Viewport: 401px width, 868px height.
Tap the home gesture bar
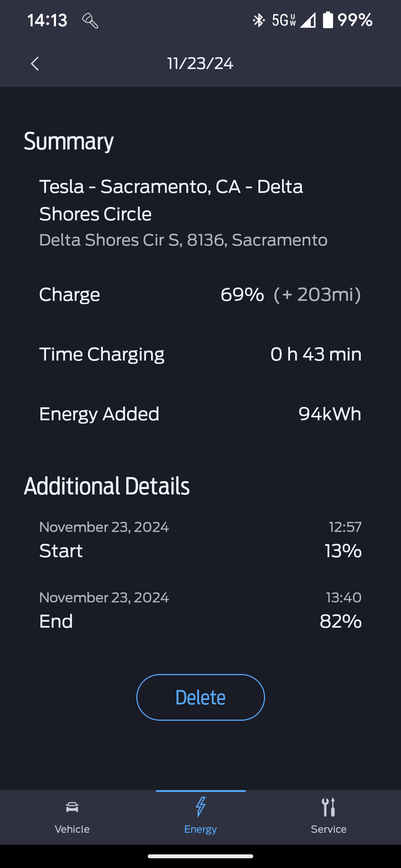pos(200,856)
